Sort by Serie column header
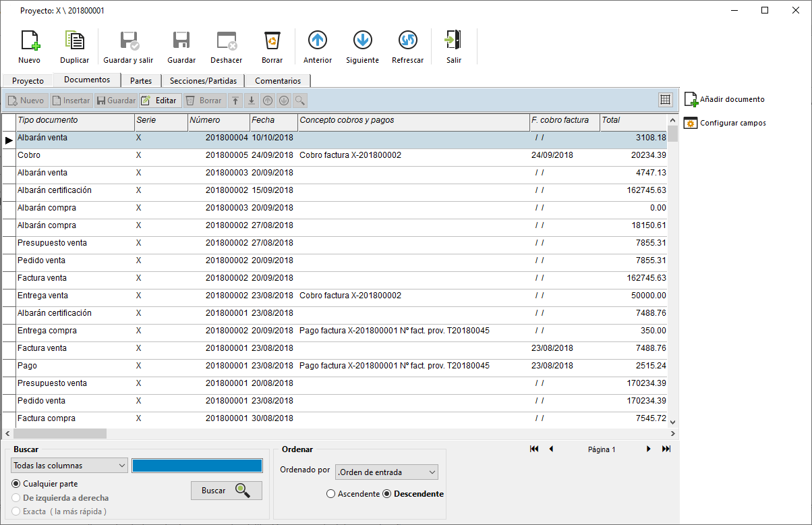 161,121
